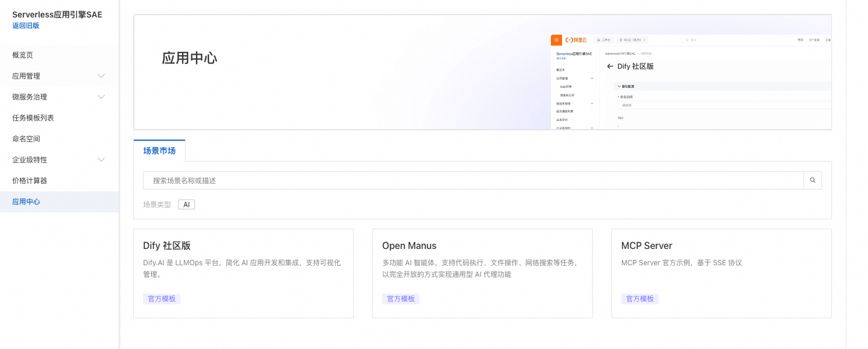The width and height of the screenshot is (868, 349).
Task: Click the 官方模板 tag on the MCP Server card
Action: tap(640, 298)
